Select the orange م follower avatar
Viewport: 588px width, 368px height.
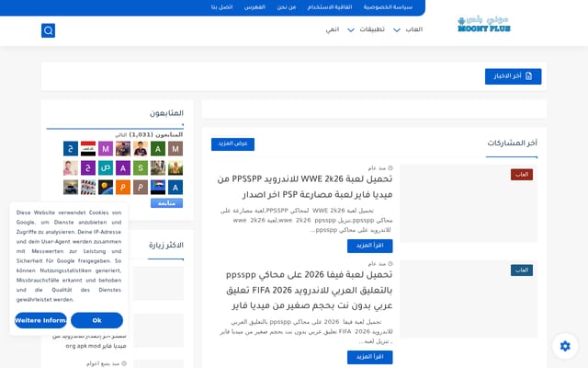coord(123,188)
